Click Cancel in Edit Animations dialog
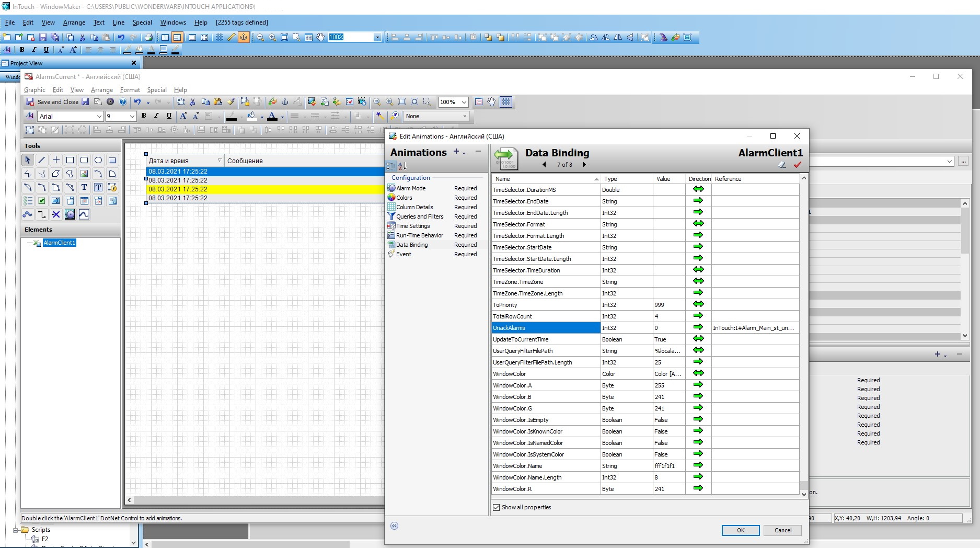This screenshot has width=980, height=548. click(782, 530)
